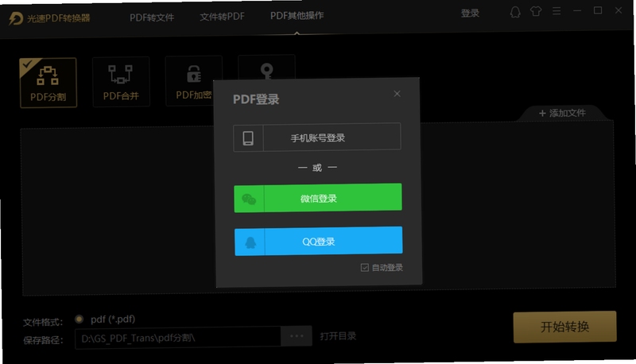
Task: Click the 打开目录 link
Action: (338, 335)
